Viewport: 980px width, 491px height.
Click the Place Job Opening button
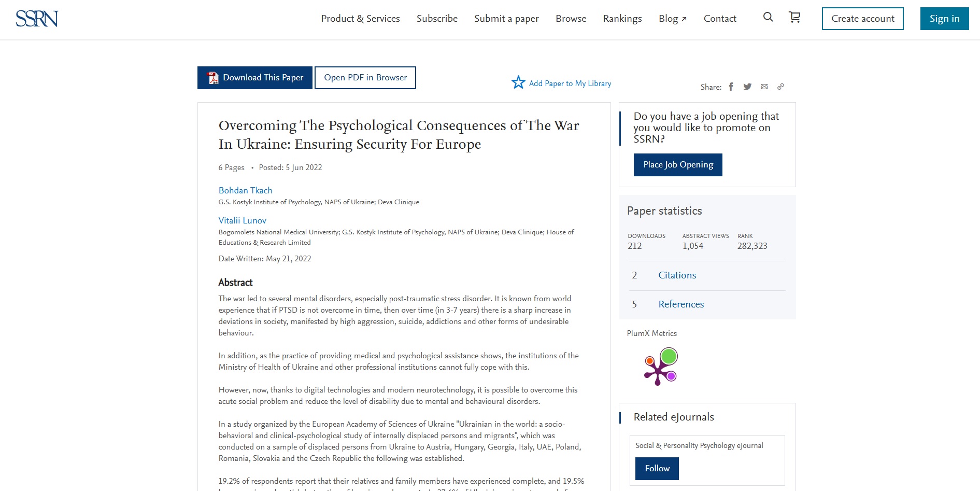tap(678, 165)
